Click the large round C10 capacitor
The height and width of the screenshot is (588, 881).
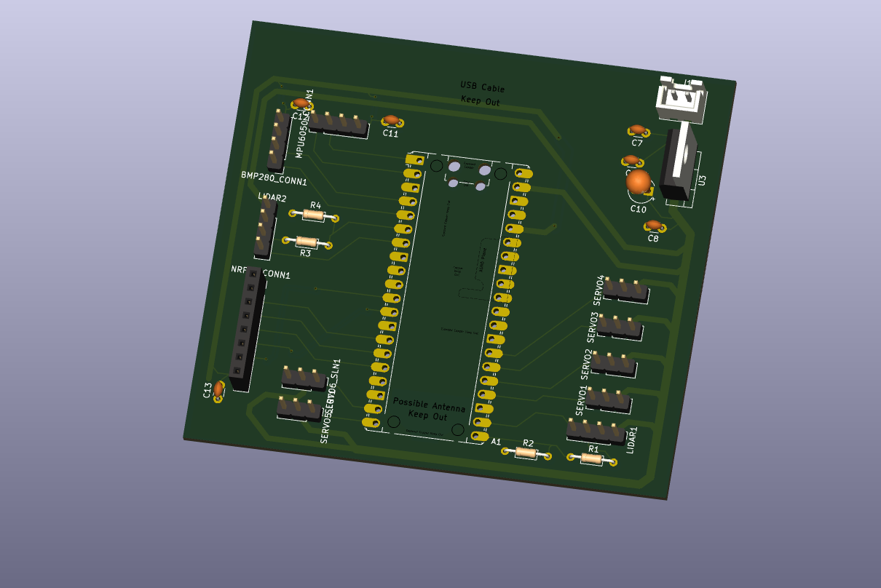(639, 181)
